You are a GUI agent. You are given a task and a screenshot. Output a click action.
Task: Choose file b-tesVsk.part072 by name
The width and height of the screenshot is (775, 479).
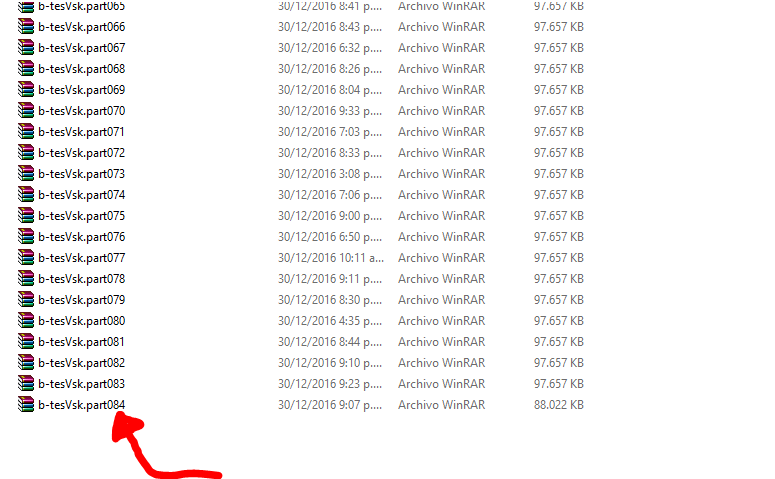82,153
